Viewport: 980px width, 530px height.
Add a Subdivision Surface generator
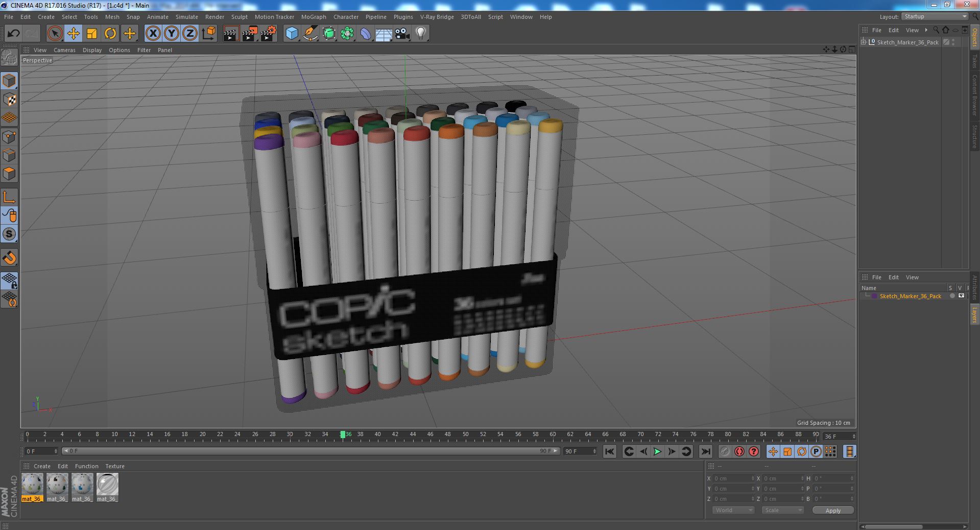(329, 34)
